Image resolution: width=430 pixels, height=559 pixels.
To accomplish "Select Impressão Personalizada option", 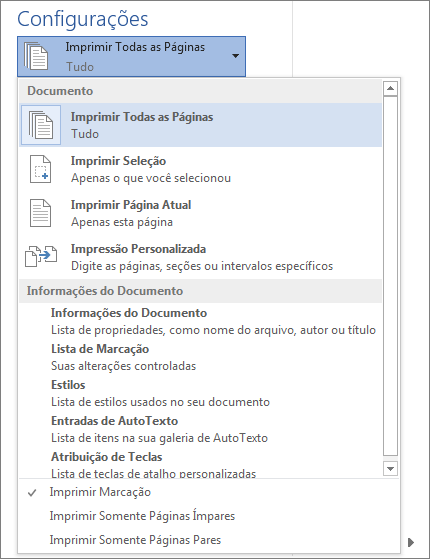I will [x=200, y=257].
